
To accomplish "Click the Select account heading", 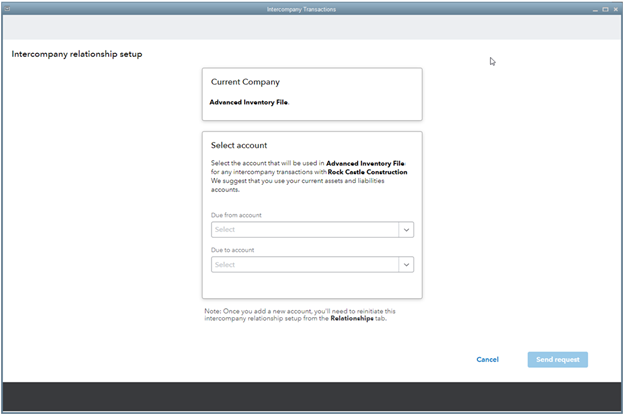I will click(239, 146).
